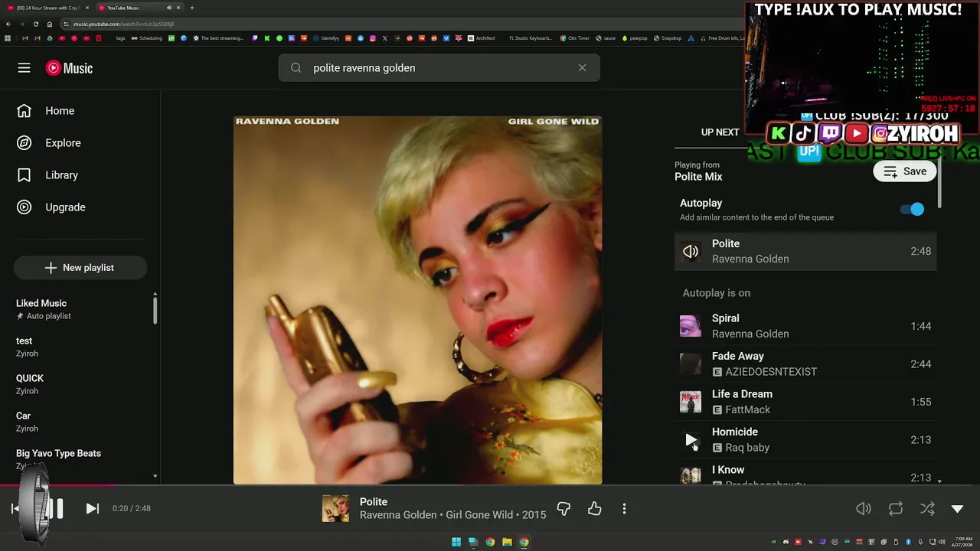
Task: Switch to the UP NEXT tab
Action: coord(720,132)
